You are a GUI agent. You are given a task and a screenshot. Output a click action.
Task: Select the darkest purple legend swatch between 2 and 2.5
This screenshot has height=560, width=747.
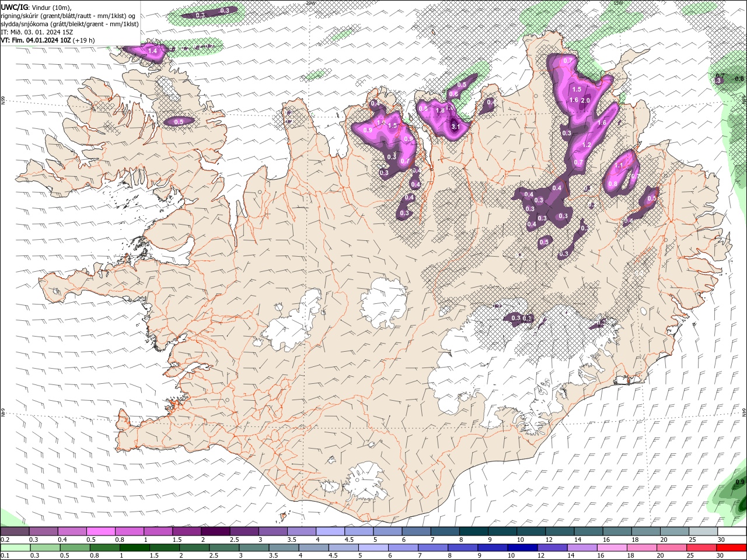coord(216,531)
